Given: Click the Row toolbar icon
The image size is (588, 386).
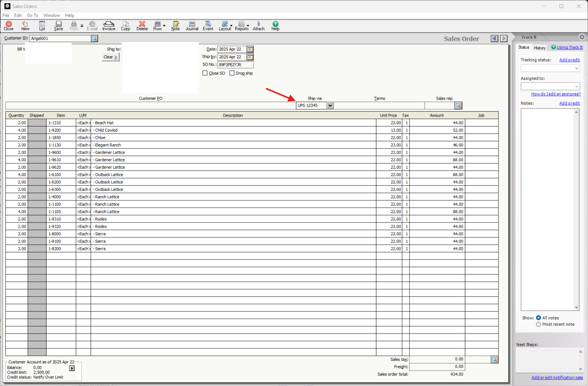Looking at the screenshot, I should (x=157, y=26).
